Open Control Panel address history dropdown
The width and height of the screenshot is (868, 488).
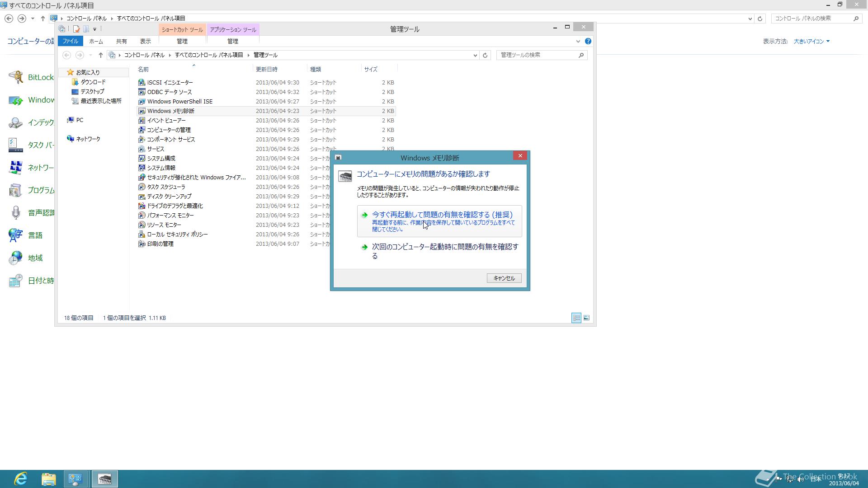pos(750,19)
